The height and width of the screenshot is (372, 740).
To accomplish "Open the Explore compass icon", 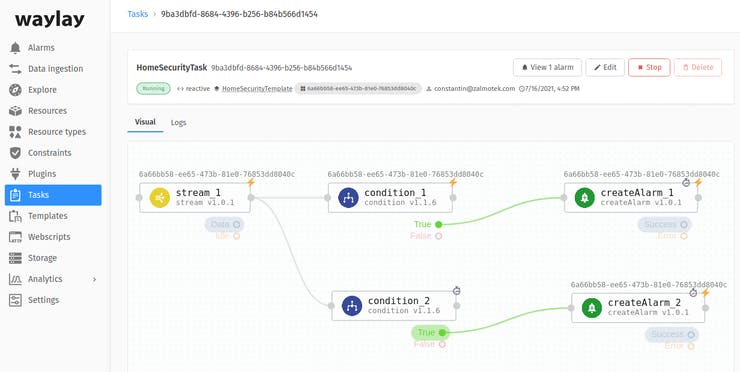I will (x=15, y=90).
